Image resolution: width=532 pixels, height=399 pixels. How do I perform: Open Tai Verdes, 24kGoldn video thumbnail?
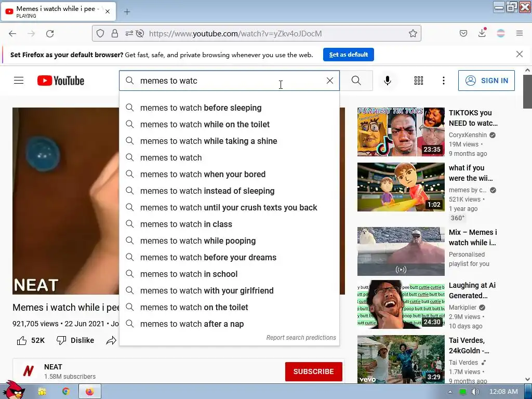point(401,359)
